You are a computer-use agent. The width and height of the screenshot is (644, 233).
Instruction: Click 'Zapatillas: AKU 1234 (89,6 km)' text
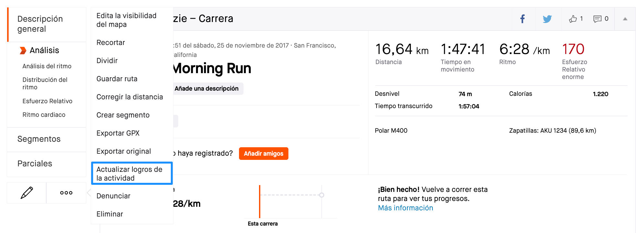pyautogui.click(x=553, y=130)
